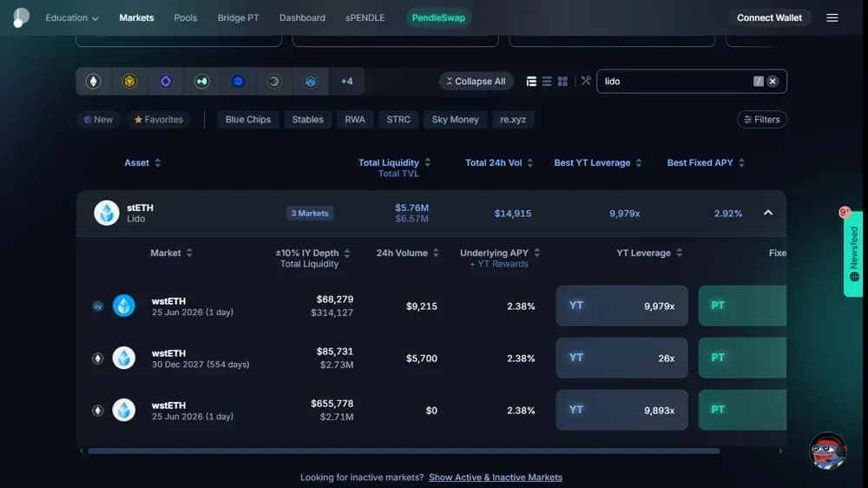Click Collapse All button
The image size is (868, 488).
tap(476, 82)
